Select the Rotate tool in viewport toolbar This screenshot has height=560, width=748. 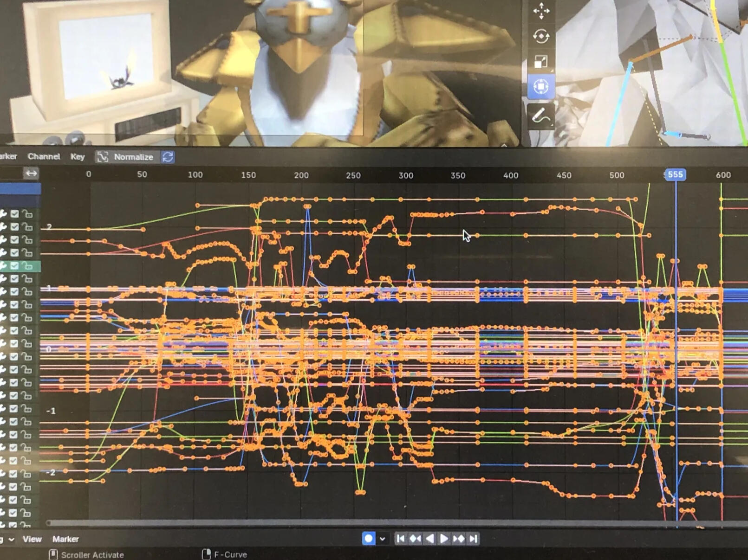[541, 36]
